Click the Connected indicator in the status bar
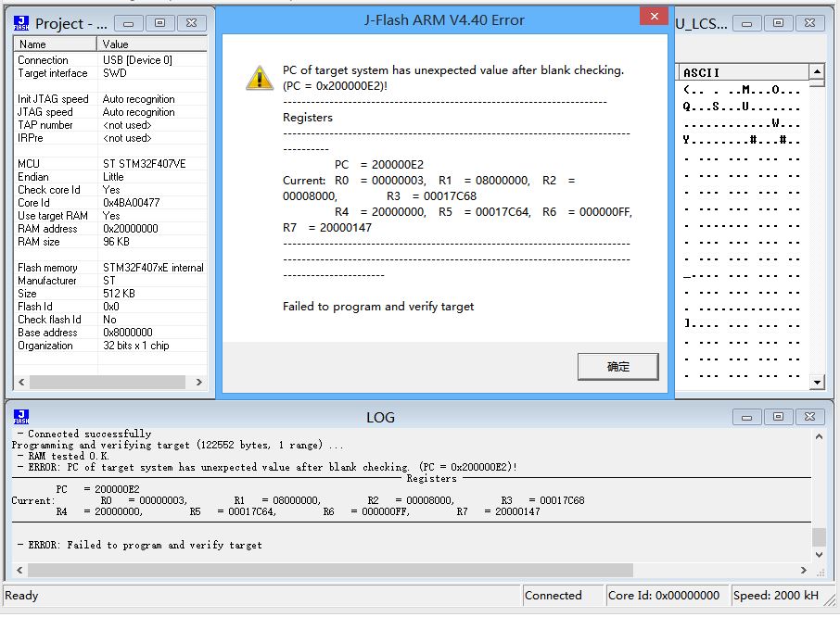This screenshot has width=840, height=617. [x=555, y=596]
